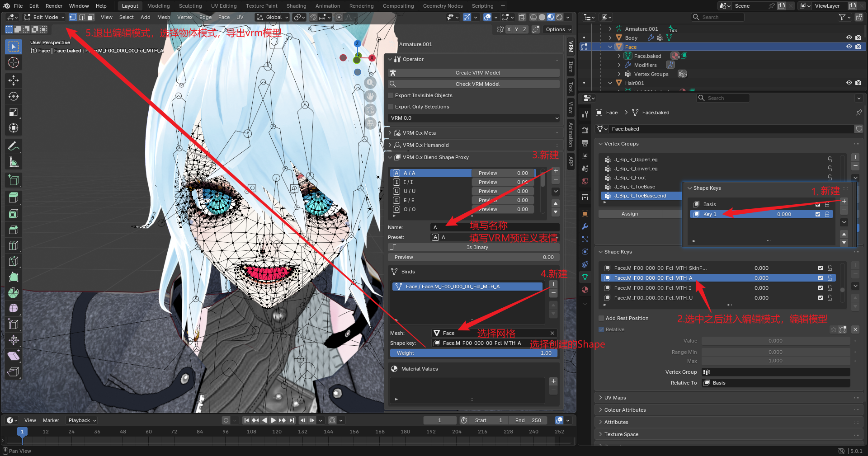868x456 pixels.
Task: Click the Marker menu in timeline
Action: (x=51, y=420)
